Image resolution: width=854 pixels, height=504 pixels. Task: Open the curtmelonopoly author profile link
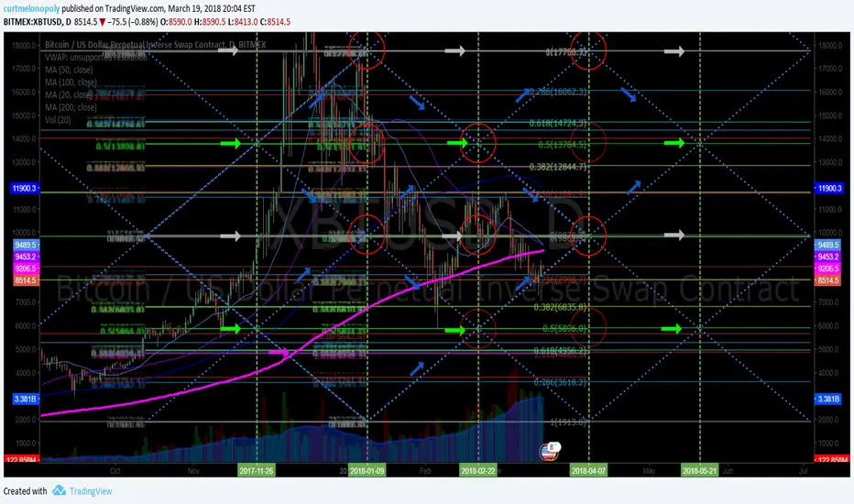[x=31, y=9]
